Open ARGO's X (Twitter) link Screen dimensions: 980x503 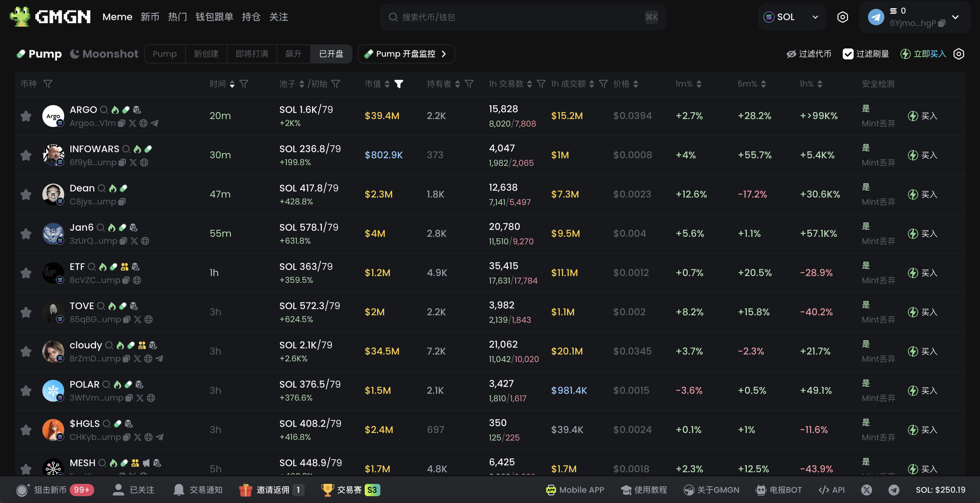132,123
